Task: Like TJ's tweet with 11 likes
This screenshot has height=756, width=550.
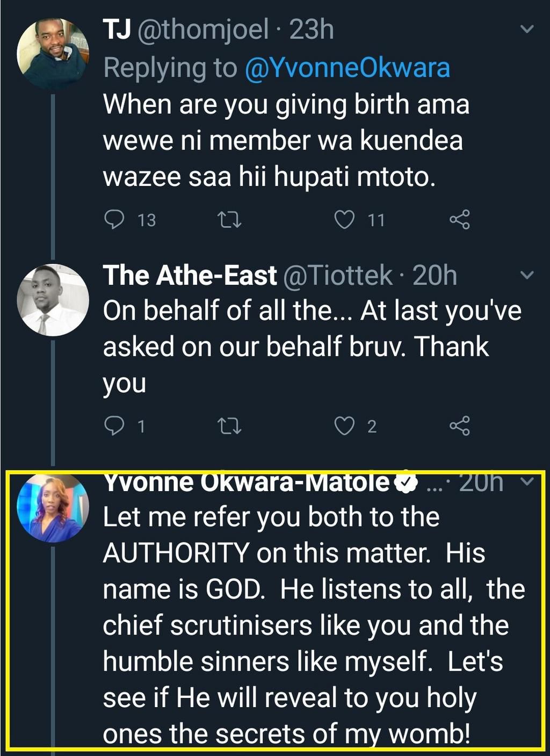Action: [344, 219]
